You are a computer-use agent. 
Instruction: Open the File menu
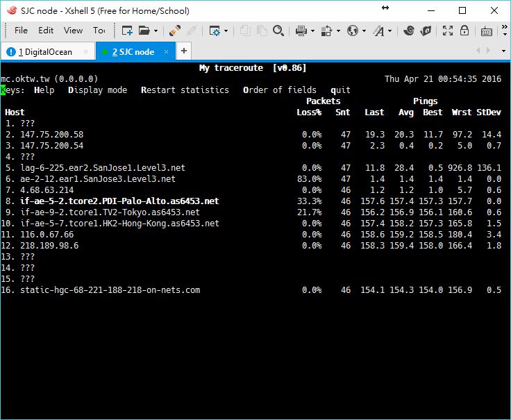21,31
